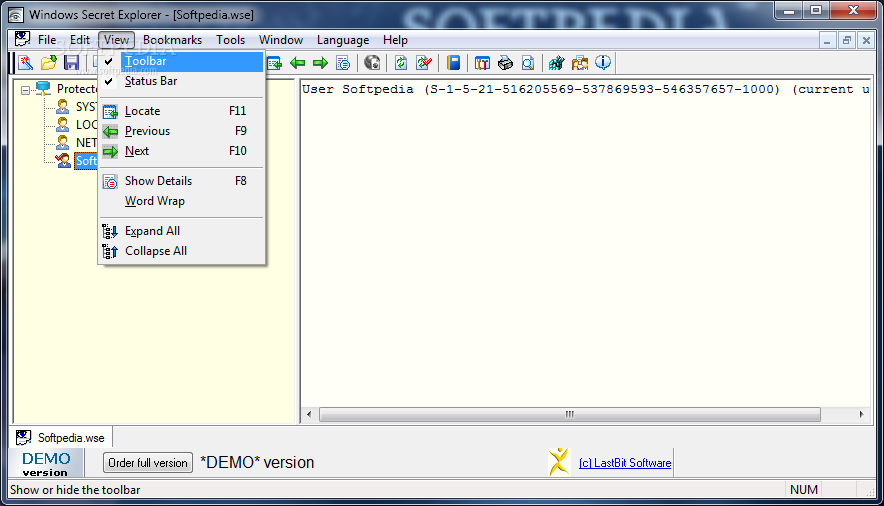Click the Softpedia user icon with checkmark
Viewport: 884px width, 506px height.
63,161
